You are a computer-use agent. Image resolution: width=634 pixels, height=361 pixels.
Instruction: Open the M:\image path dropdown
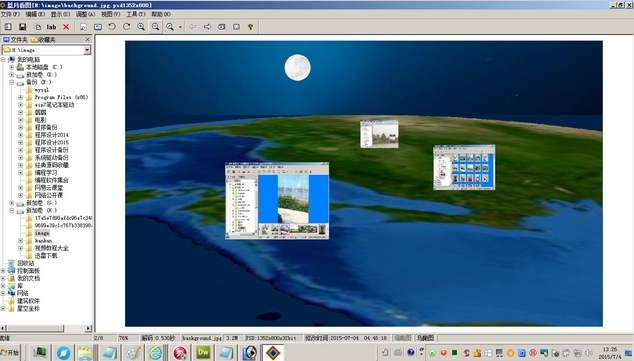click(87, 50)
